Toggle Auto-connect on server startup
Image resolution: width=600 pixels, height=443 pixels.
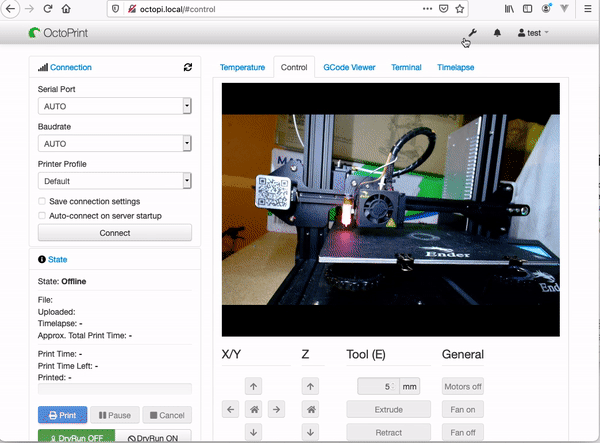[x=42, y=215]
